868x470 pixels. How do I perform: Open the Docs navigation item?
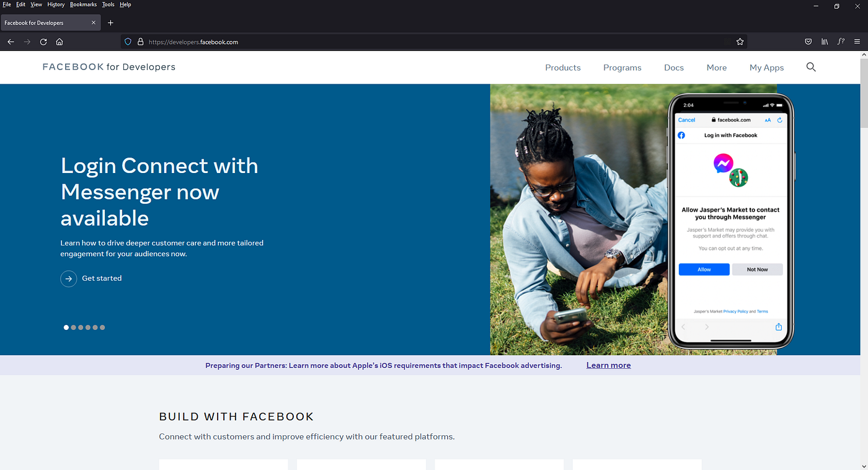pyautogui.click(x=674, y=68)
